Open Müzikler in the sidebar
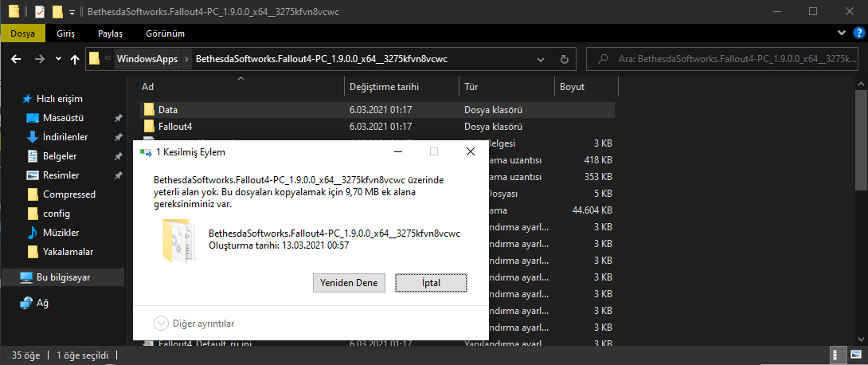The height and width of the screenshot is (365, 868). click(61, 232)
